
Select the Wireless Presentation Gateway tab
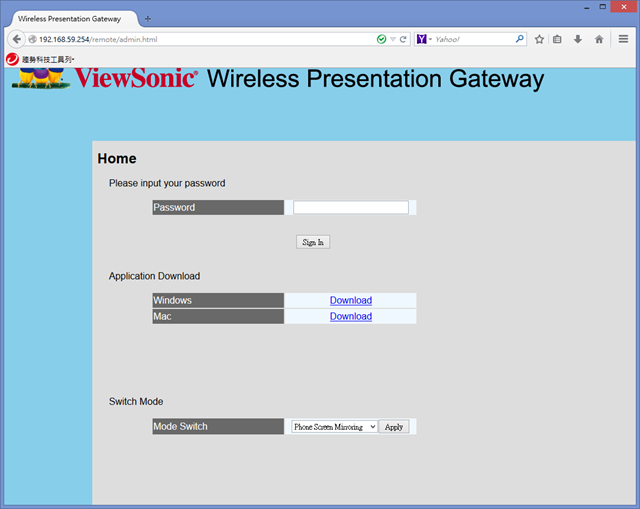tap(75, 19)
